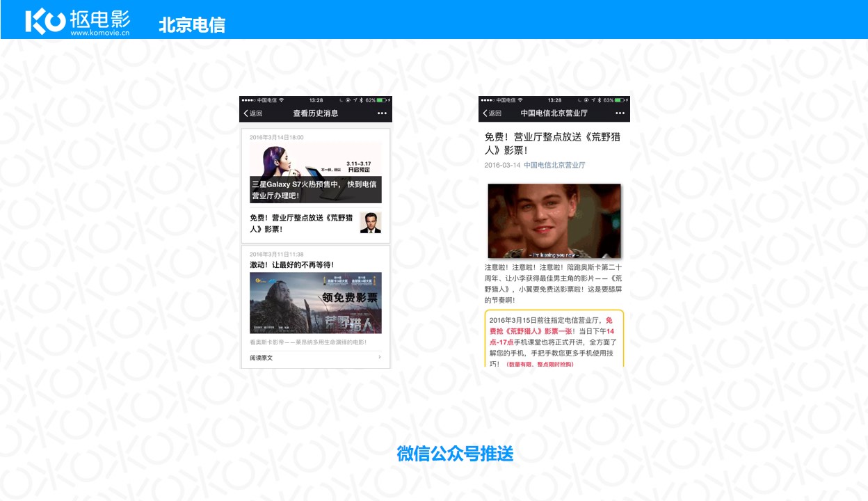This screenshot has width=868, height=501.
Task: Open more options dots in 查看历史消息 header
Action: 382,113
